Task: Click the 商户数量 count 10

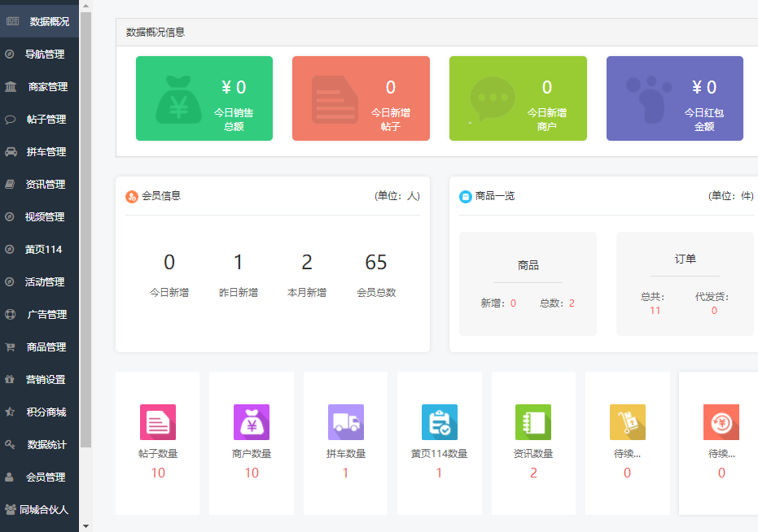Action: pos(252,473)
